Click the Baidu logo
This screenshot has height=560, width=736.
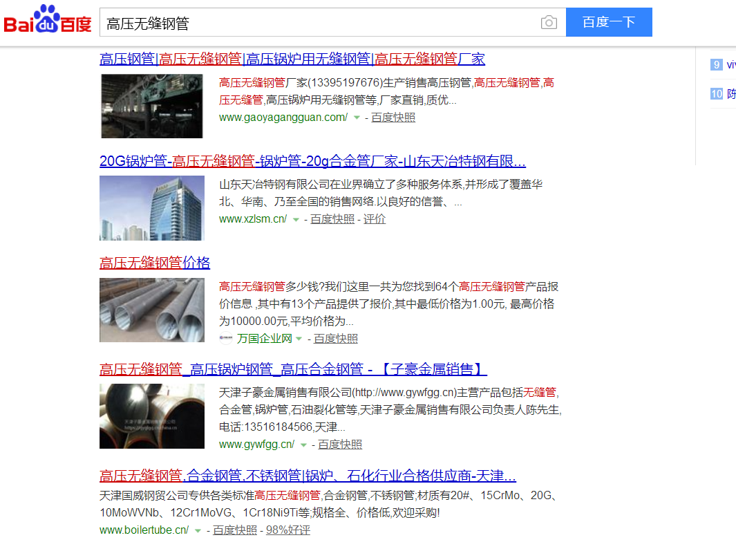click(48, 20)
